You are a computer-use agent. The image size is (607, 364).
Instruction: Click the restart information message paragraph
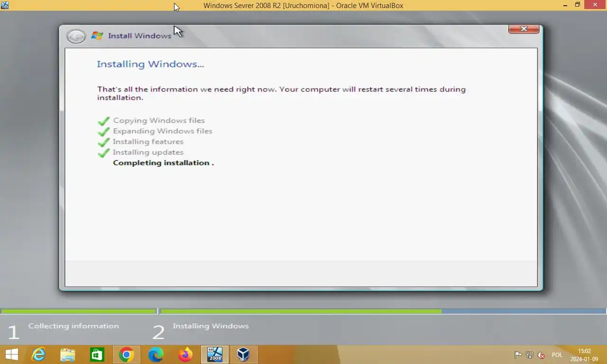(281, 93)
